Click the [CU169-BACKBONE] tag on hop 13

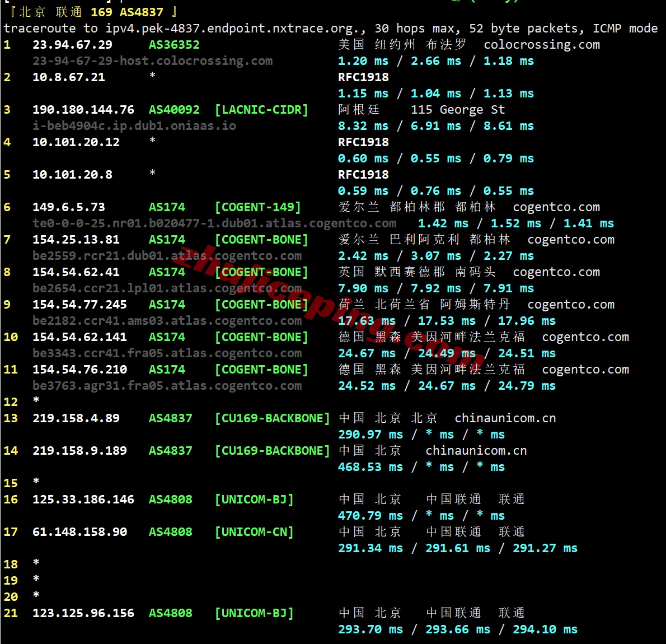click(272, 418)
